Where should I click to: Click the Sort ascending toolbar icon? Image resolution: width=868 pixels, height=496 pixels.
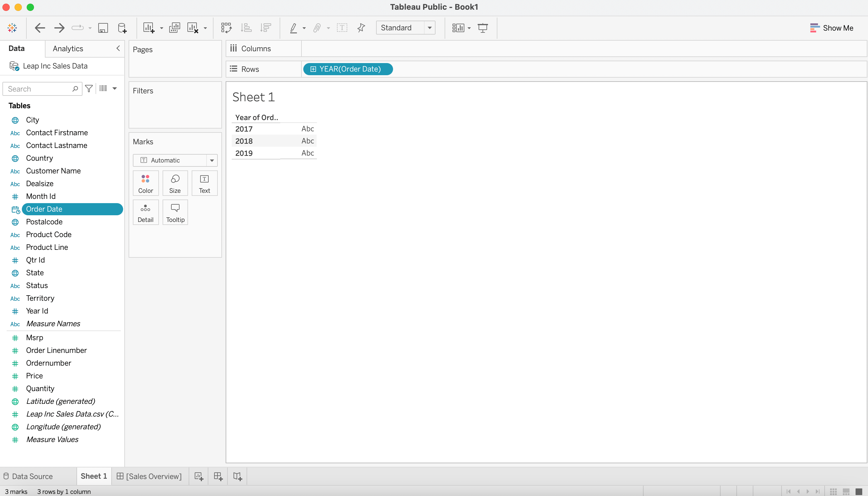click(246, 28)
